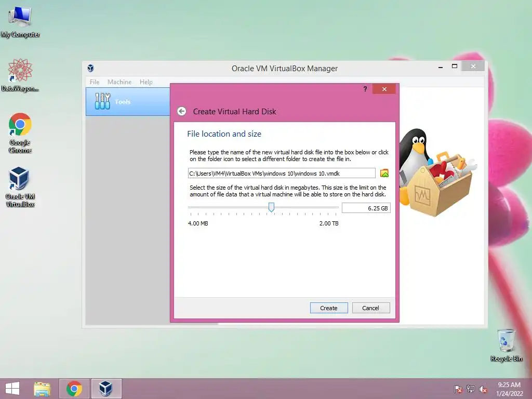Minimize the VirtualBox Manager window
532x399 pixels.
click(441, 66)
